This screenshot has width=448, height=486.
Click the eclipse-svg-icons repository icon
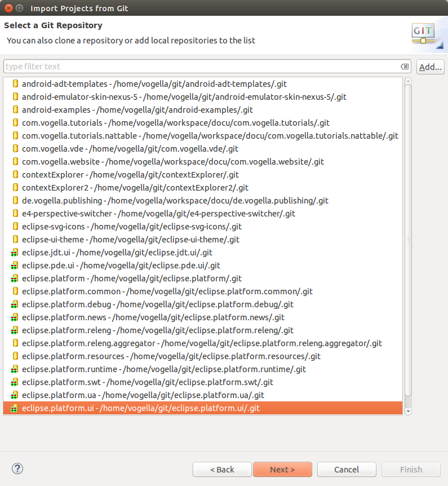pyautogui.click(x=15, y=227)
